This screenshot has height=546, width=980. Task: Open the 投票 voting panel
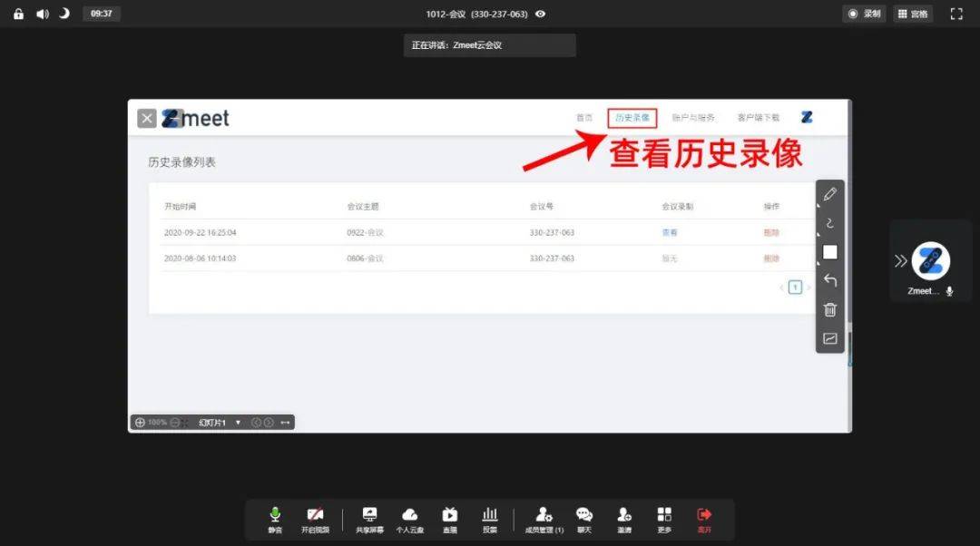pos(490,520)
